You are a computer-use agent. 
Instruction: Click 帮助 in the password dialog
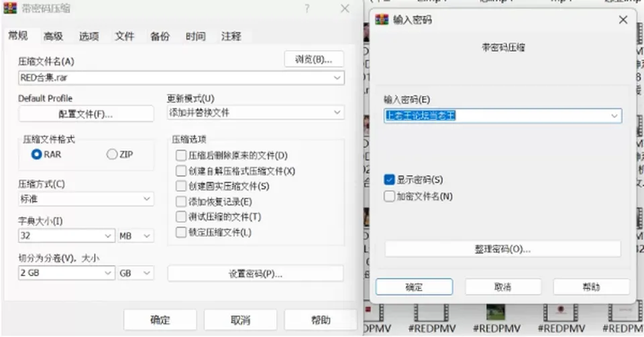coord(592,287)
